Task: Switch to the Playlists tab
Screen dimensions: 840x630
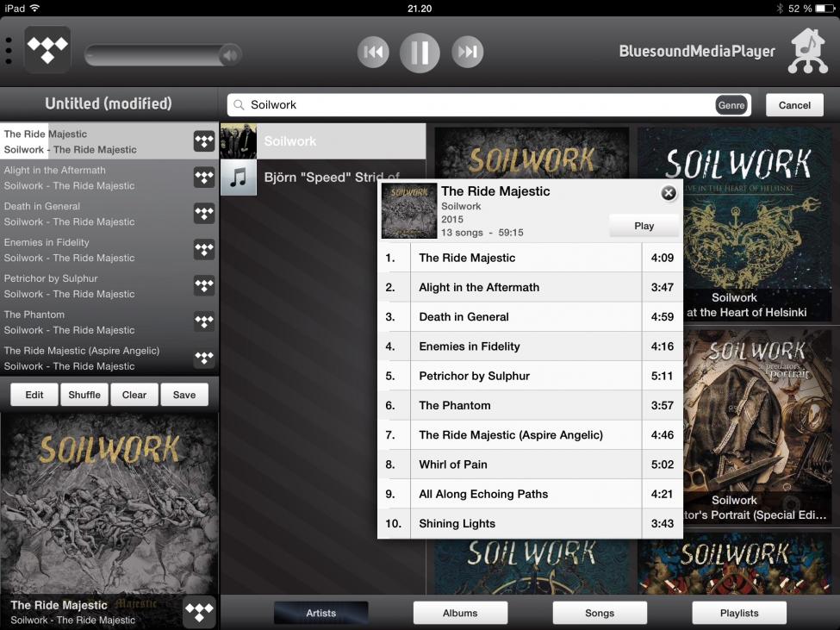Action: click(739, 613)
